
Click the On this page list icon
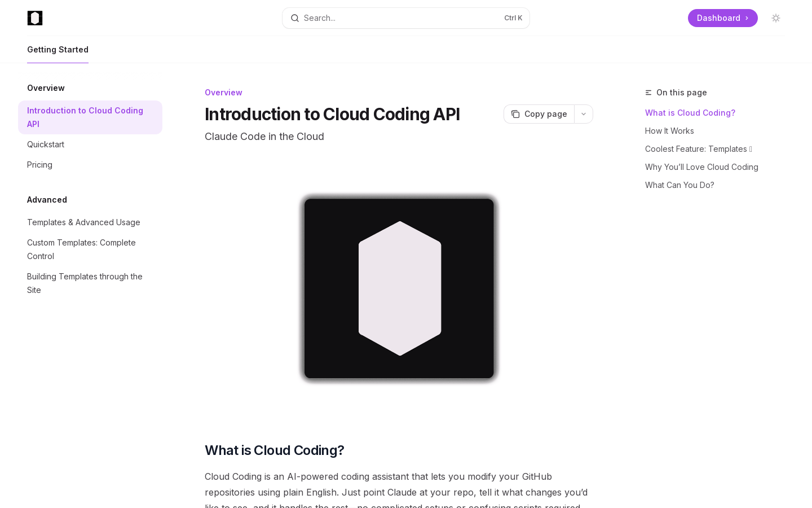point(648,93)
